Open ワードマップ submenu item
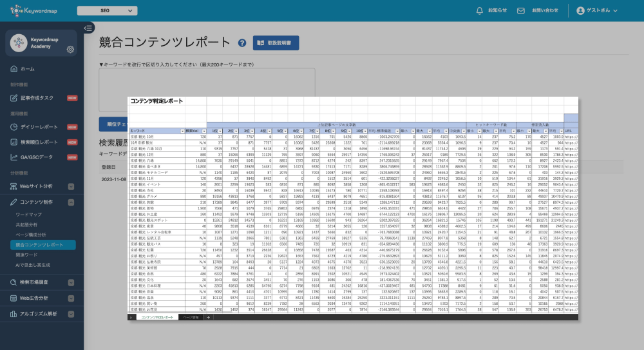 point(29,215)
